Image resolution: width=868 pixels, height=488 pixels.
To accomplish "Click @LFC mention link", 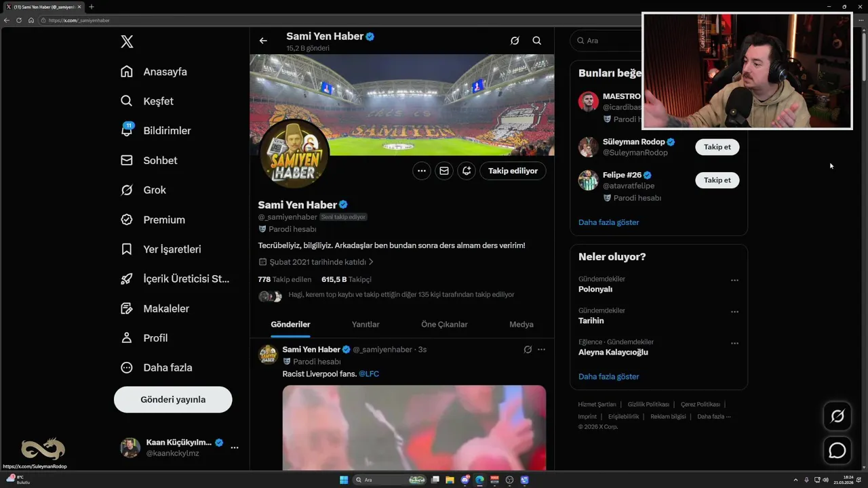I will 369,374.
